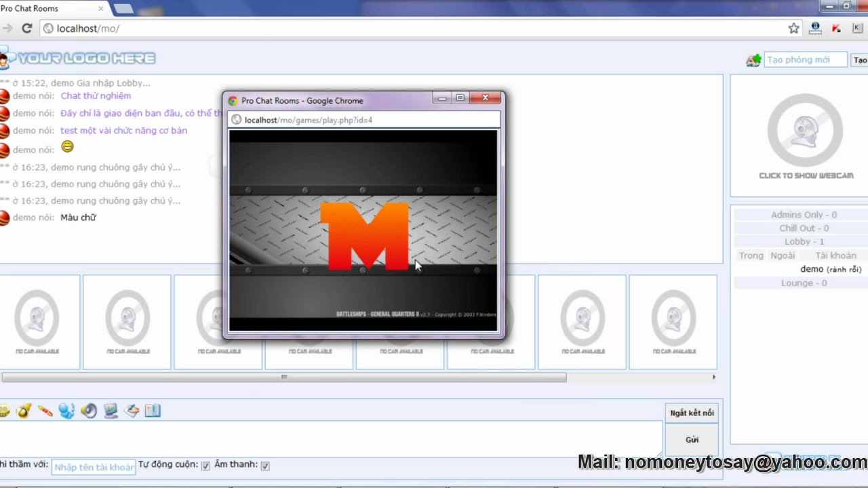Viewport: 868px width, 488px height.
Task: Click the 'Gửi' send button
Action: [x=692, y=440]
